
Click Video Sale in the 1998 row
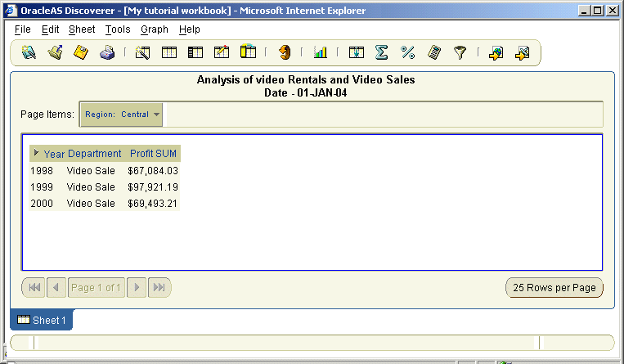[x=91, y=171]
